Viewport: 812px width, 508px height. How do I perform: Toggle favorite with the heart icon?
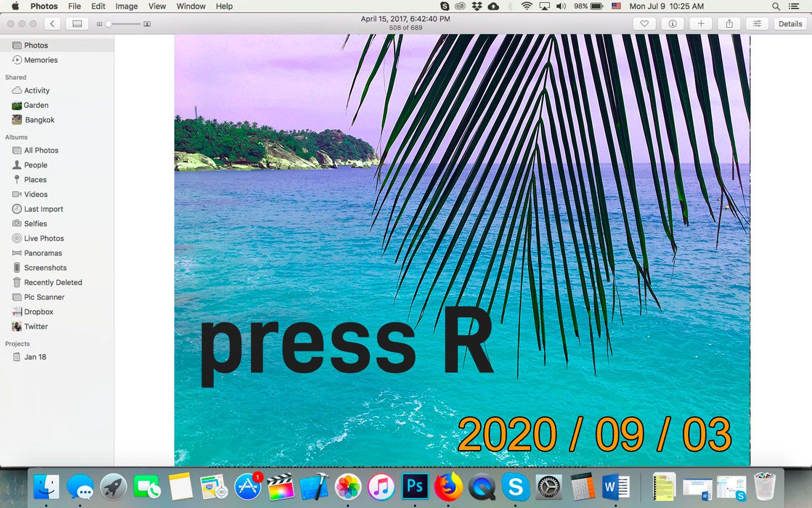click(644, 23)
